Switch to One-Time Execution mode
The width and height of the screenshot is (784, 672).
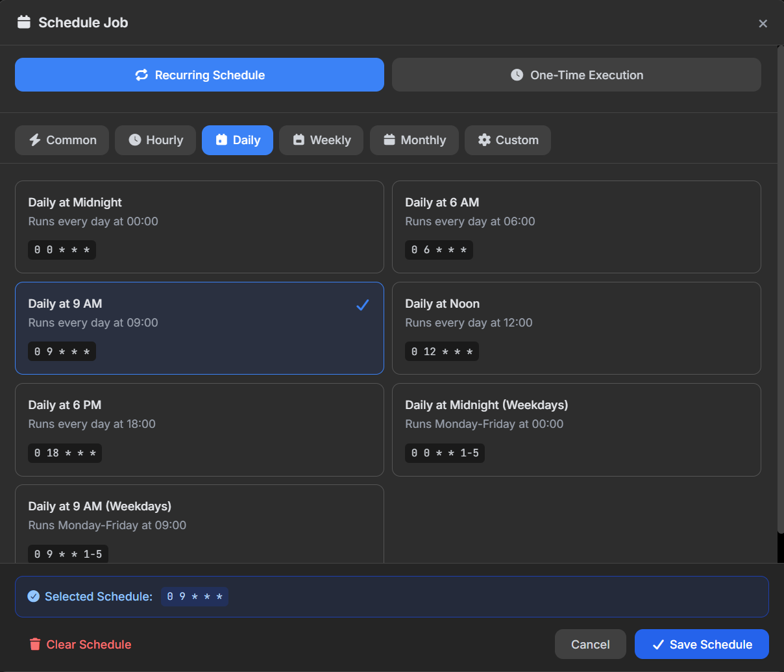[x=576, y=75]
